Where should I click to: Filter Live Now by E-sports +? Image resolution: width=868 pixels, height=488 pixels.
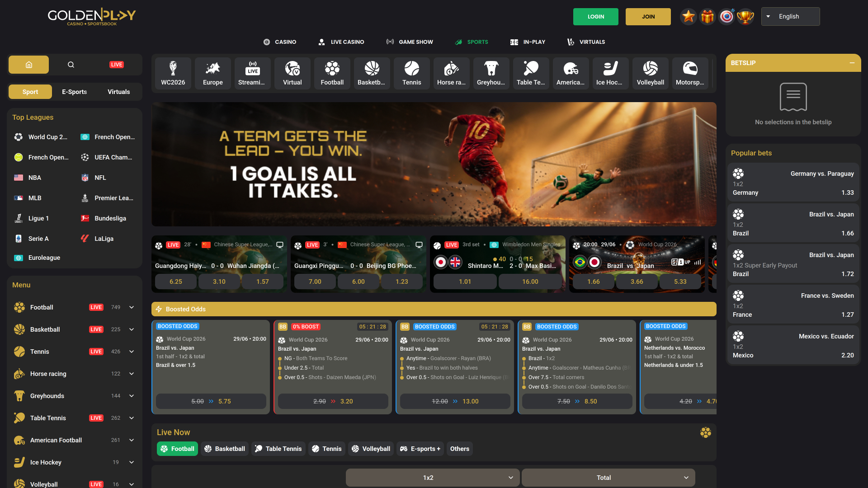coord(420,449)
